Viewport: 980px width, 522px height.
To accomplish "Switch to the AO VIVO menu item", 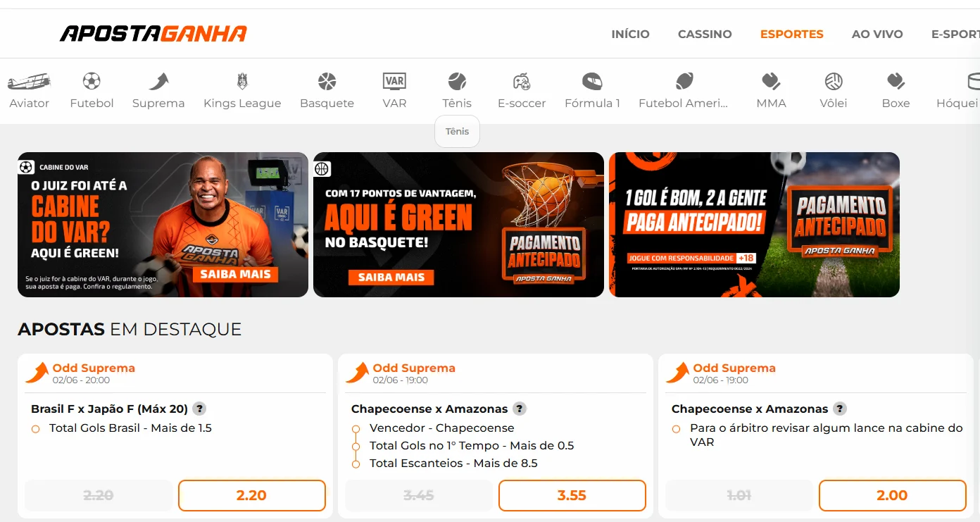I will pos(877,34).
